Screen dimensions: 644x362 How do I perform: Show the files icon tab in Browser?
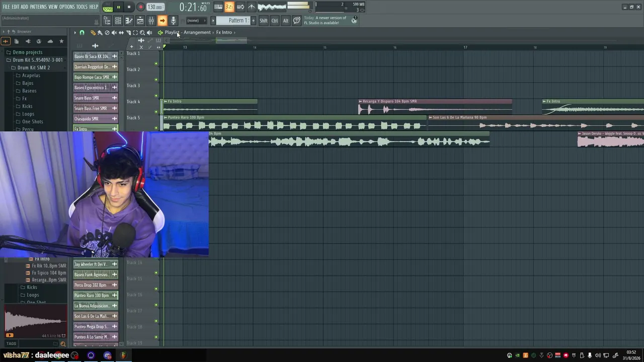[x=17, y=41]
